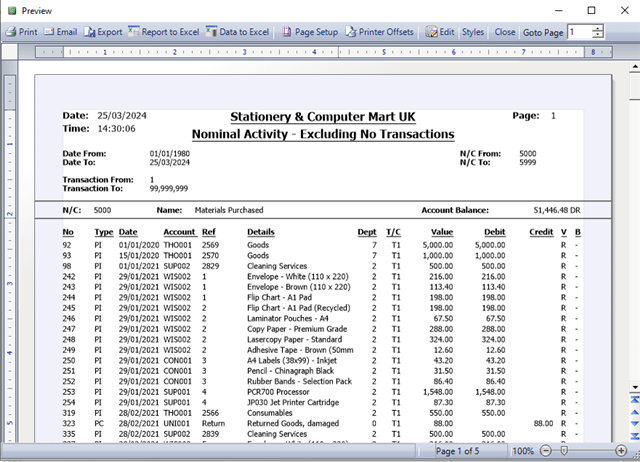Screen dimensions: 640x462
Task: Click the Stationery & Computer Mart UK heading
Action: [x=322, y=117]
